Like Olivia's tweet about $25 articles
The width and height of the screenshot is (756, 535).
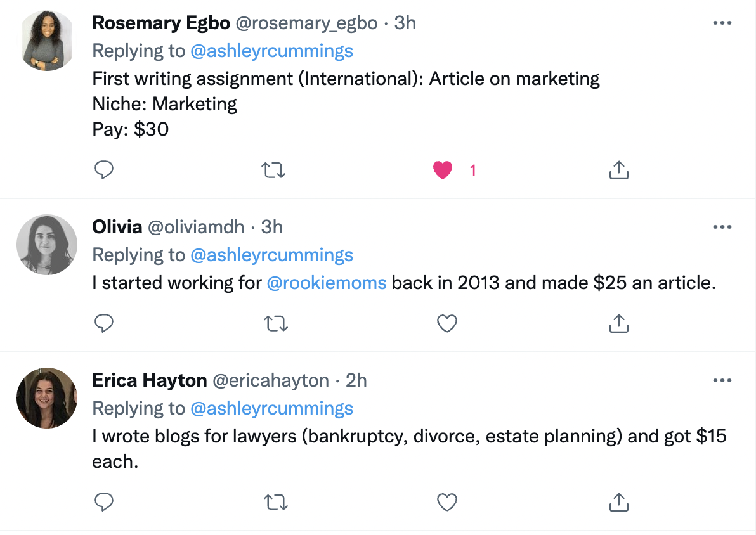point(447,323)
